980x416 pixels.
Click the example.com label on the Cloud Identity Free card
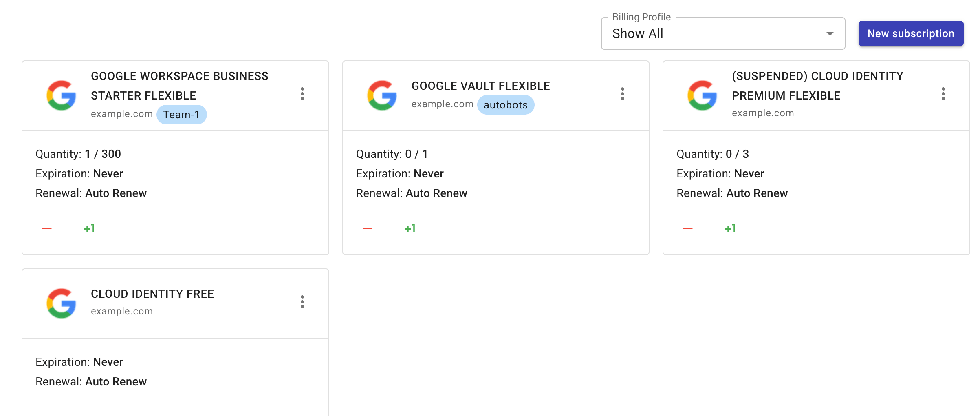click(x=121, y=311)
